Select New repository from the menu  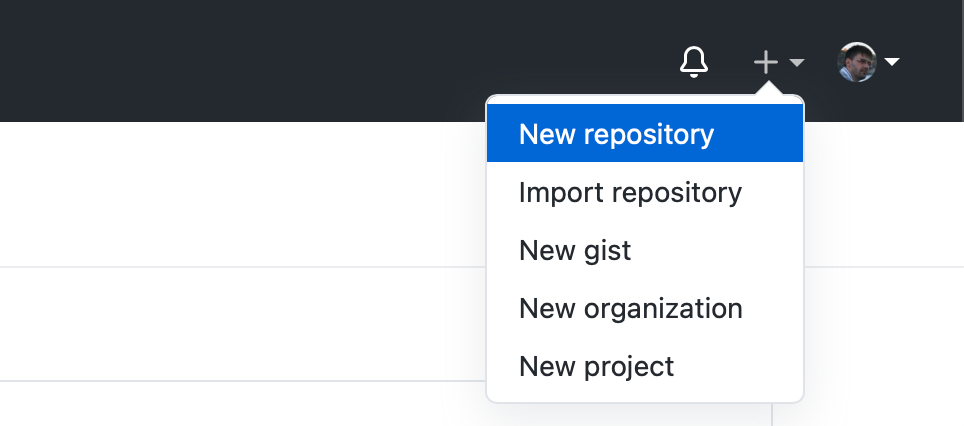click(x=645, y=133)
